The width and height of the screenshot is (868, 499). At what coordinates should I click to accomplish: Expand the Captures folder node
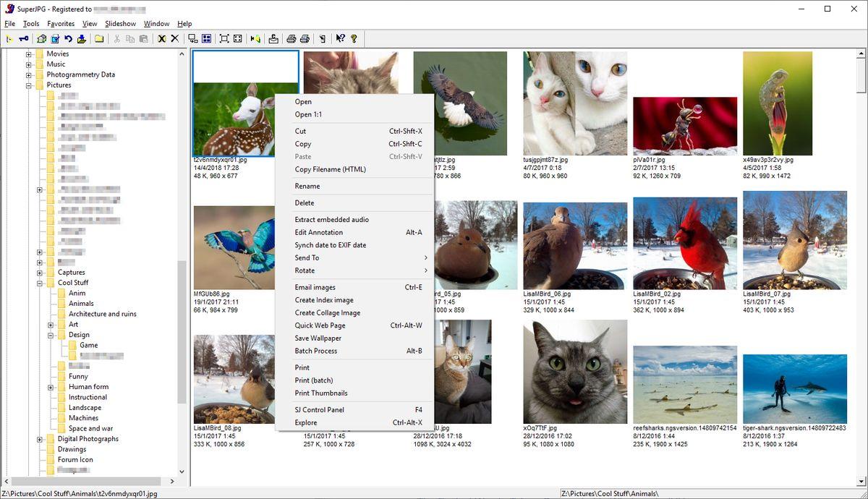pos(40,273)
